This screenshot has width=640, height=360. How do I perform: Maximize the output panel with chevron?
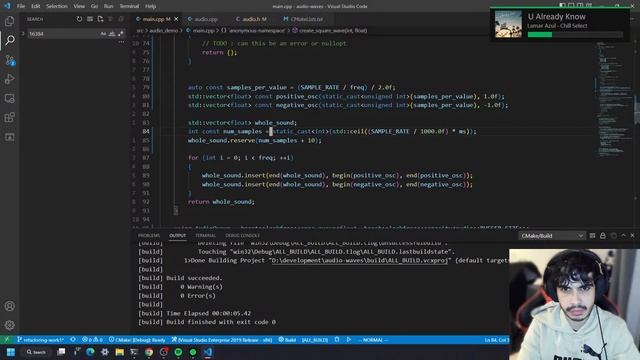click(x=623, y=236)
